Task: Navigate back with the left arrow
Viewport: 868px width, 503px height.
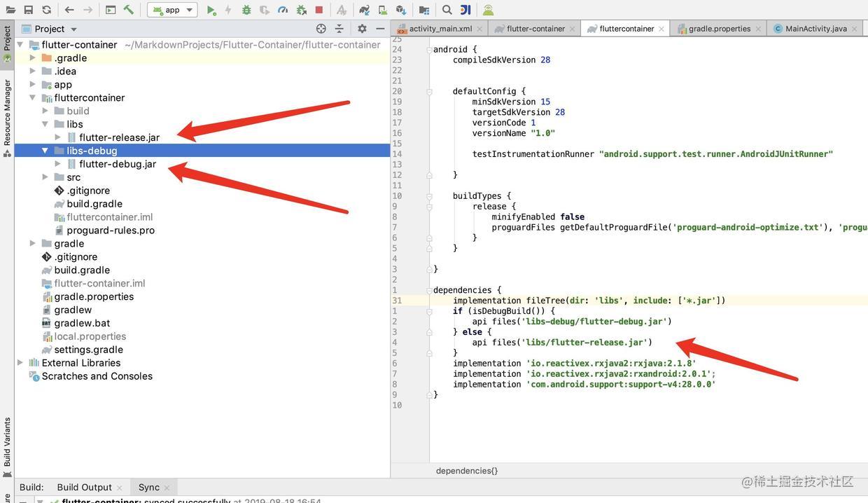Action: click(69, 10)
